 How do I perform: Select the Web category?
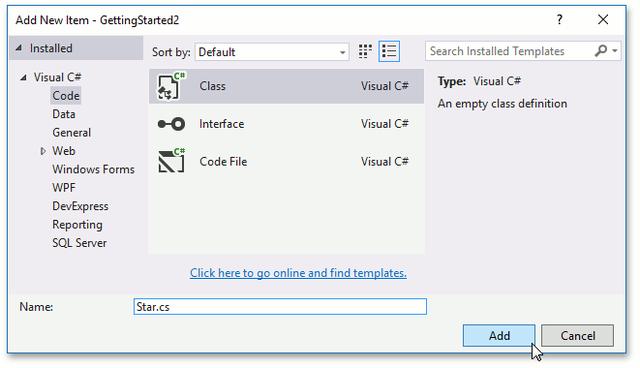pyautogui.click(x=64, y=151)
